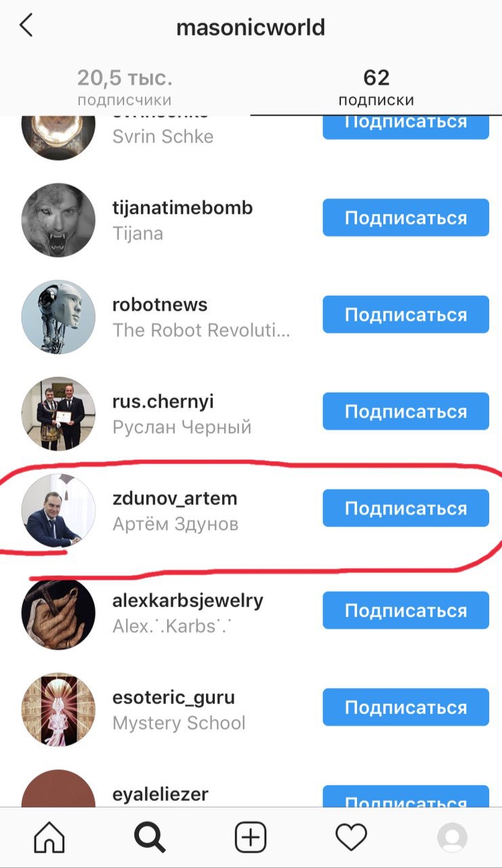Tap the back arrow icon
This screenshot has height=868, width=502.
[x=26, y=26]
